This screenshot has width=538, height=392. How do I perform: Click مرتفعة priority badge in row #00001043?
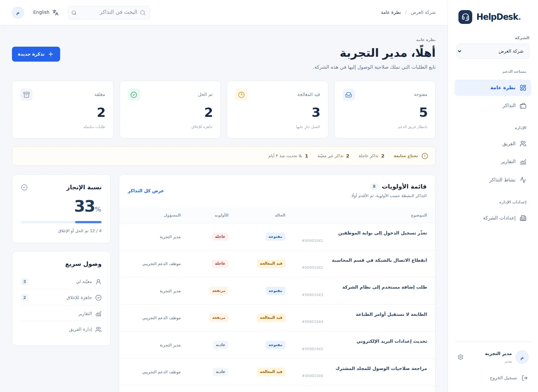(219, 291)
